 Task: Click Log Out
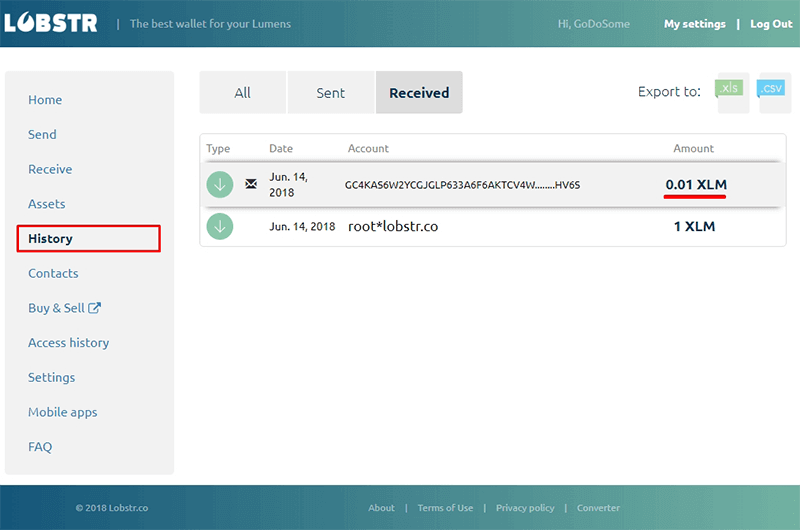(771, 24)
